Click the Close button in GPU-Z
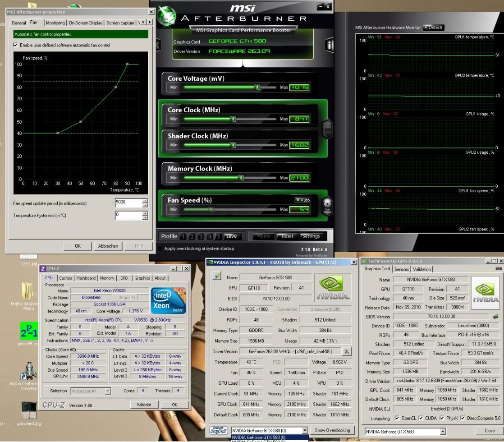 pyautogui.click(x=489, y=430)
